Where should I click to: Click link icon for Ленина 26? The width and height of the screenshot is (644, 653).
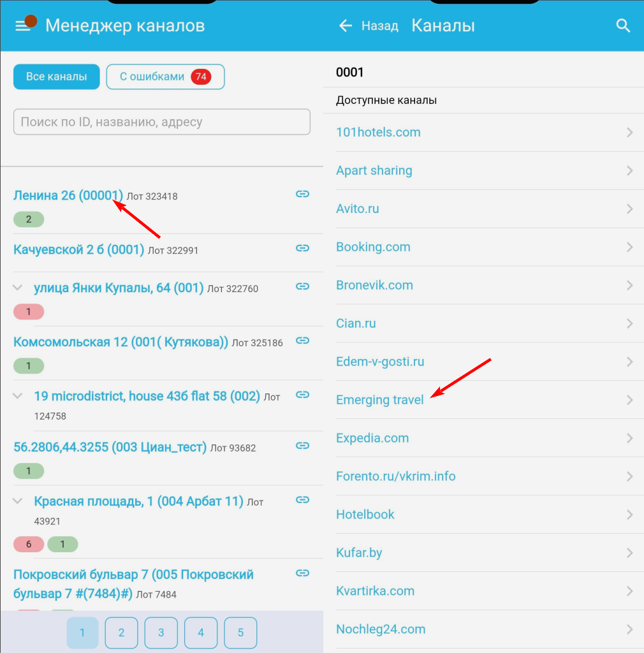click(303, 194)
